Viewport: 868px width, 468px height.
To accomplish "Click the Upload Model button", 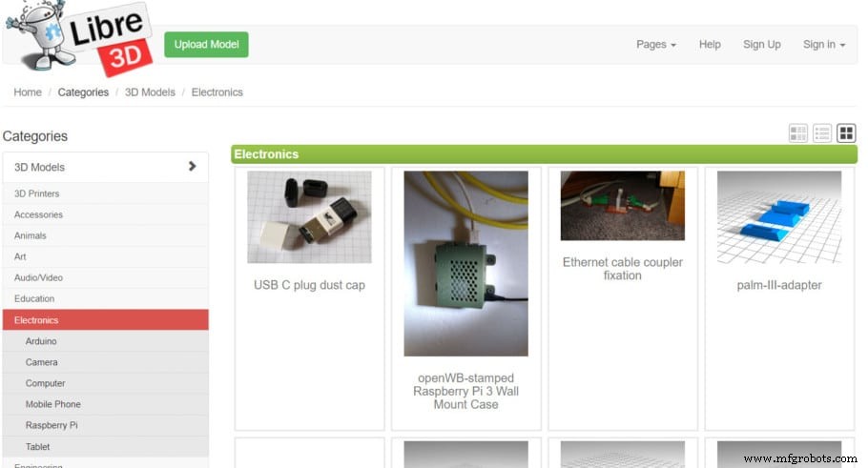I will click(x=206, y=44).
